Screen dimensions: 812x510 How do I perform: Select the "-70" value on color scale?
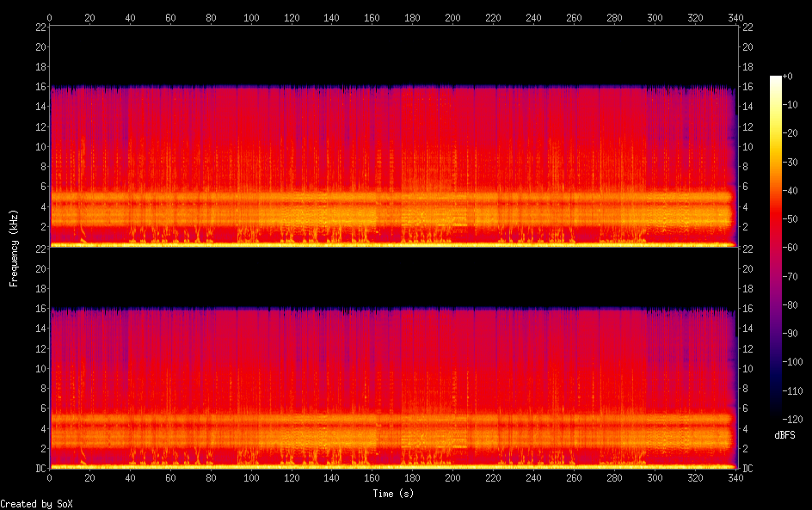coord(790,276)
